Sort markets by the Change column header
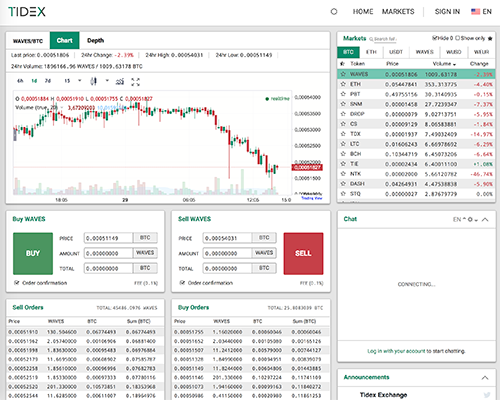The width and height of the screenshot is (500, 400). pos(479,64)
